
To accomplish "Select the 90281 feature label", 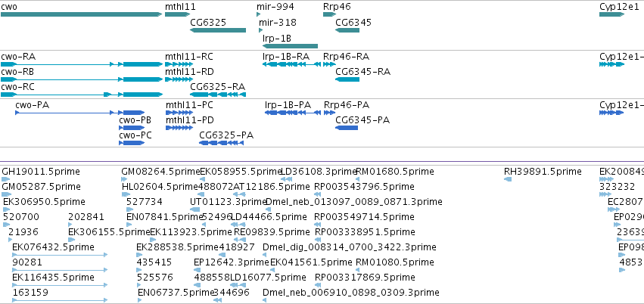I will pyautogui.click(x=27, y=262).
